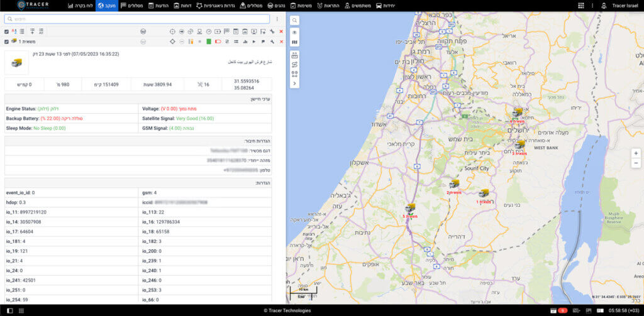Click wrench settings icon in משאית 1 row
This screenshot has height=316, width=644.
point(272,41)
